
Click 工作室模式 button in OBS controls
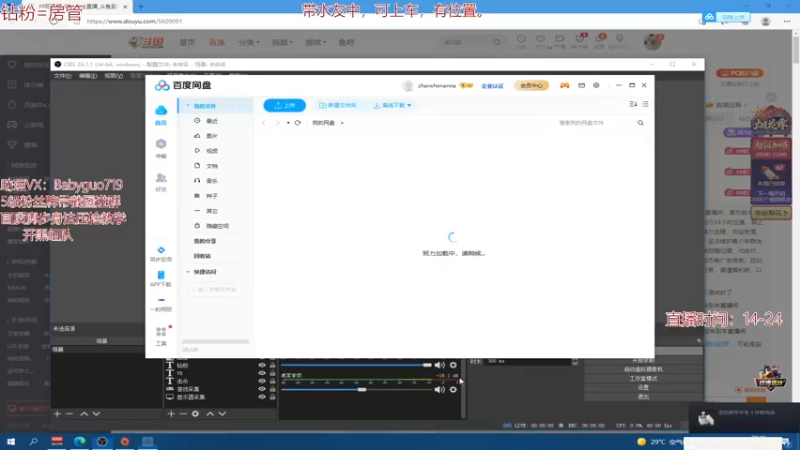[x=643, y=379]
